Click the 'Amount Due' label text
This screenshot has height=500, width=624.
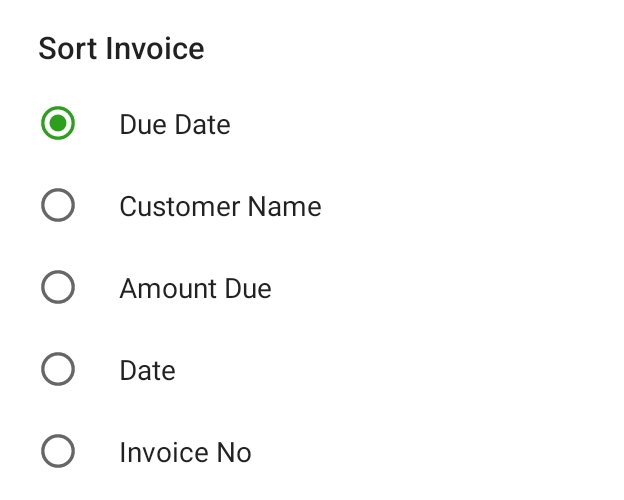pos(195,289)
